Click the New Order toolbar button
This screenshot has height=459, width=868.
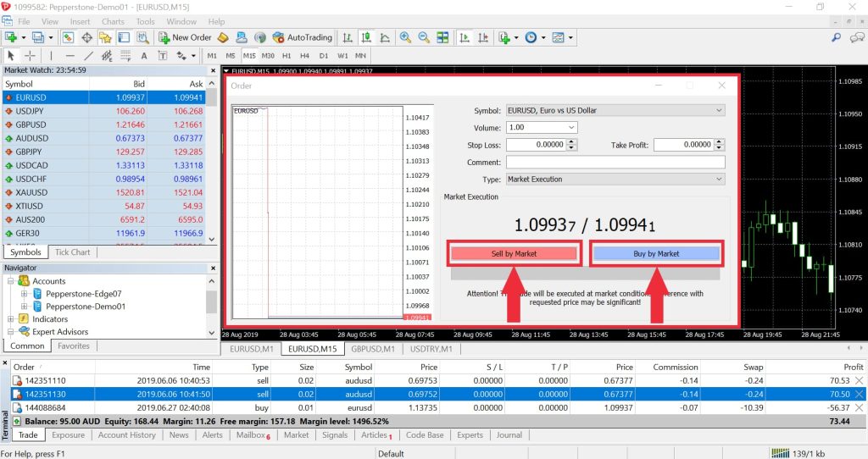(186, 37)
